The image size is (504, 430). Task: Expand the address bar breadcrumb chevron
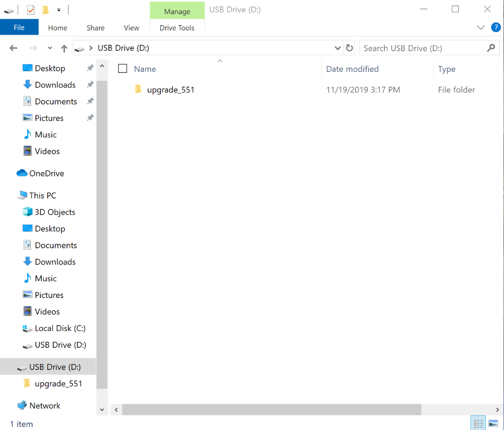tap(91, 48)
